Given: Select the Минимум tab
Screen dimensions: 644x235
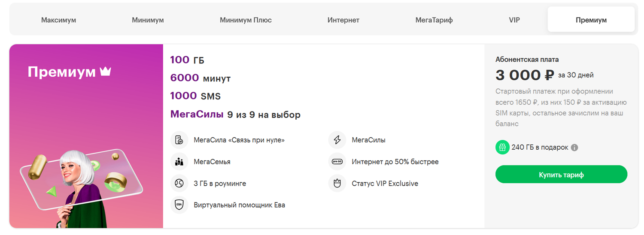Looking at the screenshot, I should pos(148,20).
